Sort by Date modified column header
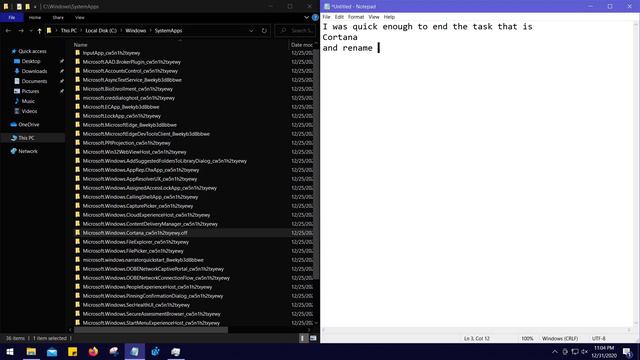The height and width of the screenshot is (360, 640). click(302, 45)
